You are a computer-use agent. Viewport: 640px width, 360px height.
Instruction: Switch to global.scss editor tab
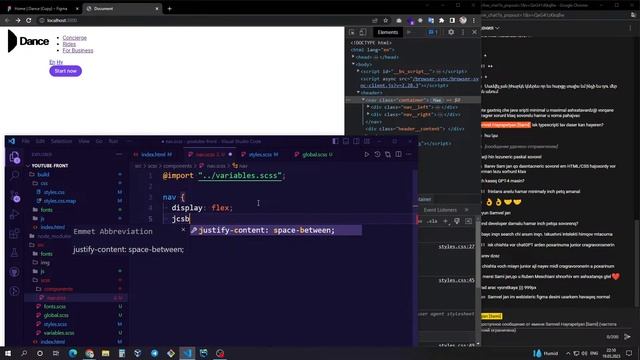click(x=314, y=154)
